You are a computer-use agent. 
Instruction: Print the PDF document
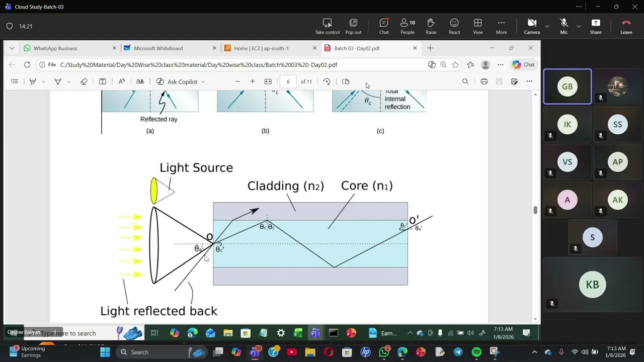484,81
